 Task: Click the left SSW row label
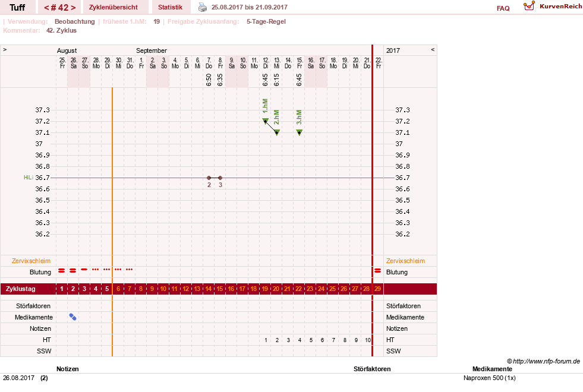(44, 351)
